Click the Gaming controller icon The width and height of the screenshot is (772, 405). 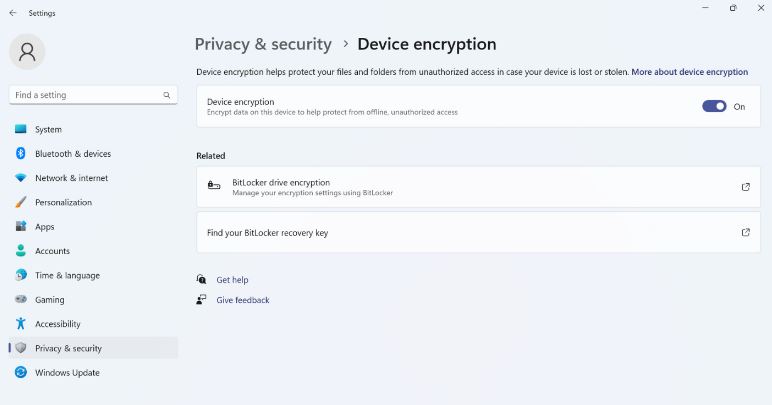click(x=21, y=299)
